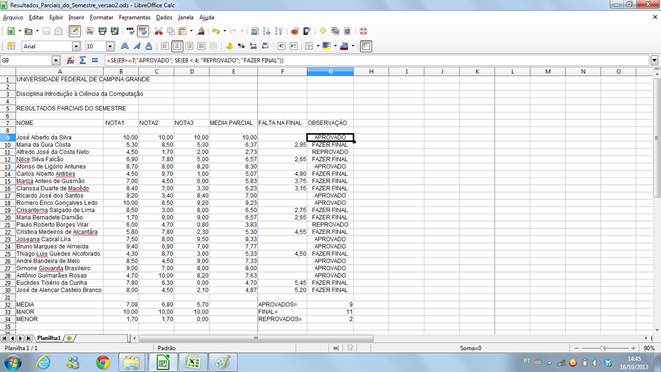Viewport: 661px width, 372px height.
Task: Toggle Center Horizontally alignment
Action: pyautogui.click(x=177, y=46)
